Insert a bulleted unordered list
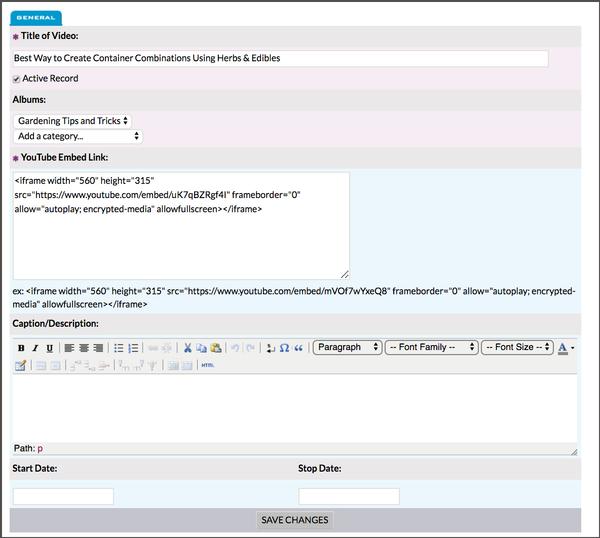This screenshot has width=600, height=538. pyautogui.click(x=119, y=348)
